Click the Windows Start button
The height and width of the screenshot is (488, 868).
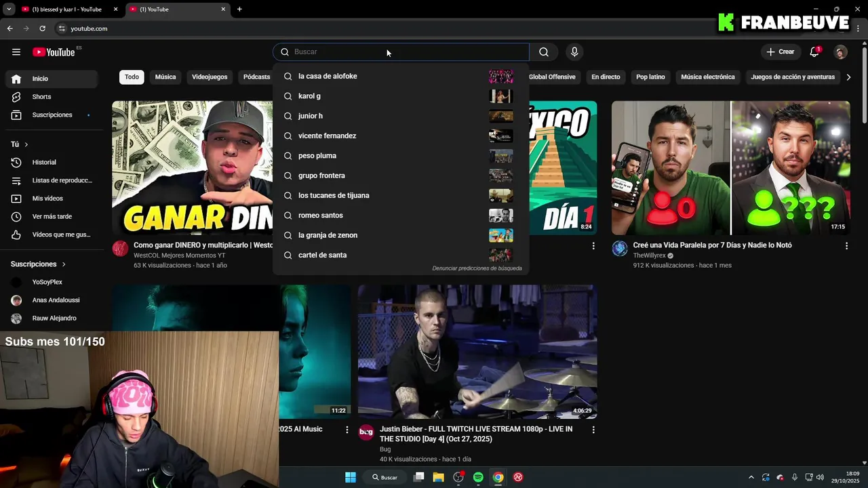pos(351,477)
